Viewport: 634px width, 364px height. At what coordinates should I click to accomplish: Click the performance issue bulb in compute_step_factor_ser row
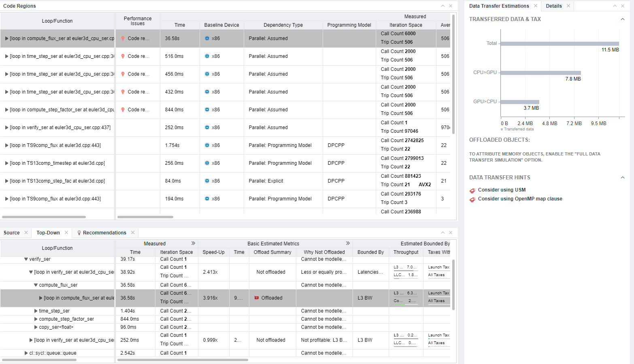pos(123,110)
